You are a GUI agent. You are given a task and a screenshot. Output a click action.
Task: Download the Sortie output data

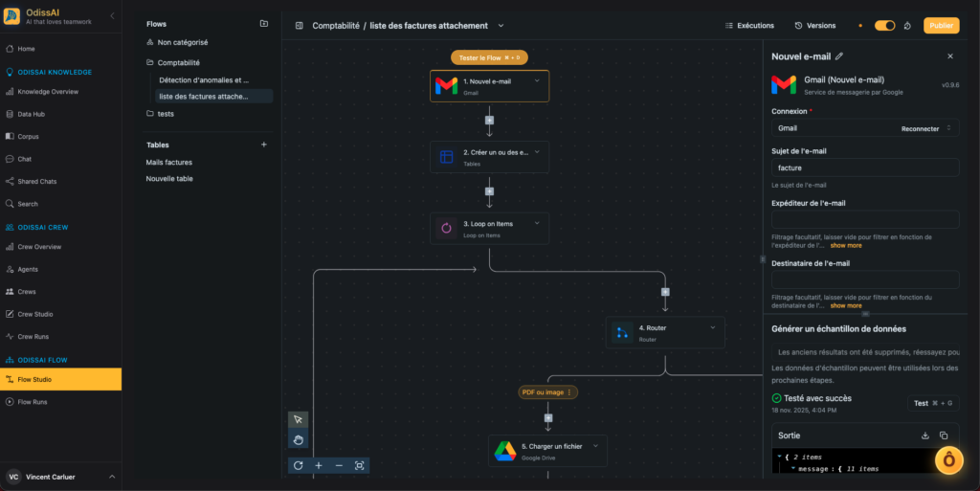(925, 435)
